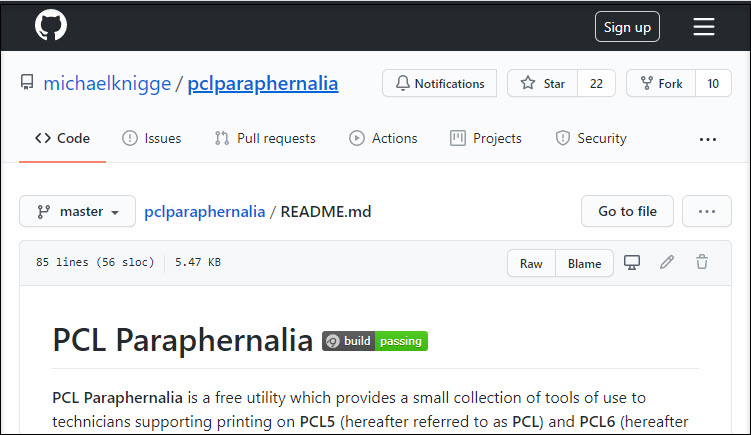Open file with GitHub Desktop icon
751x435 pixels.
point(632,263)
